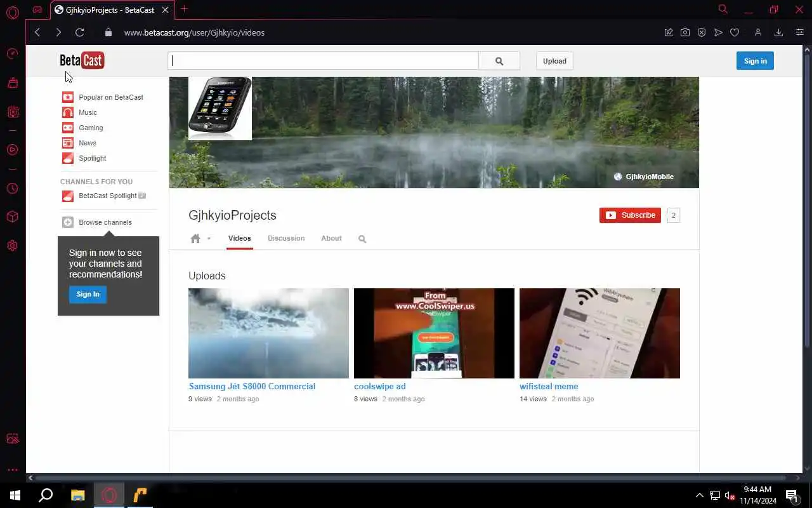812x508 pixels.
Task: Click the GjhkyioProjects channel avatar
Action: [220, 109]
